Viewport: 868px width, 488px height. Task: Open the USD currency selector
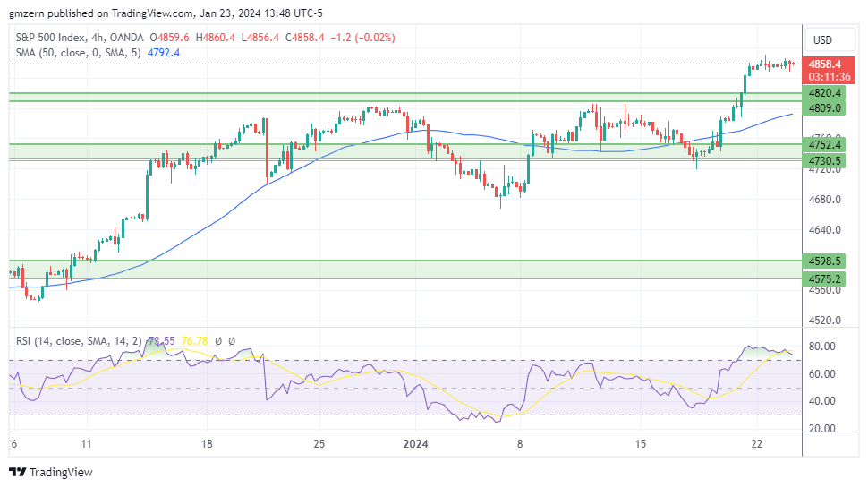pyautogui.click(x=821, y=39)
